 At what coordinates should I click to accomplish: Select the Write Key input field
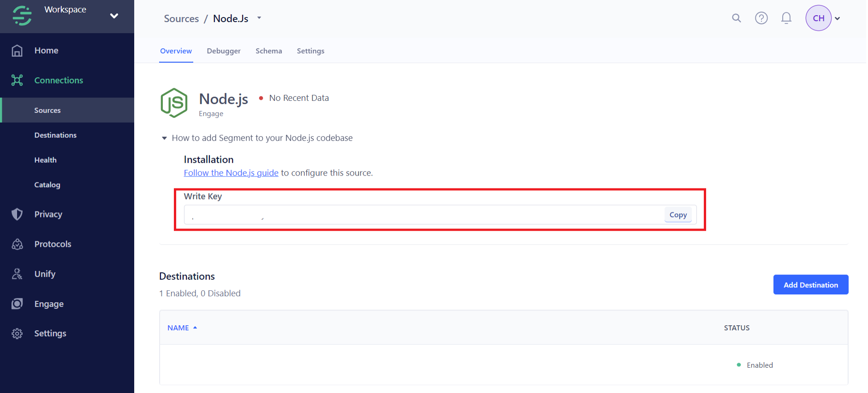(x=440, y=215)
